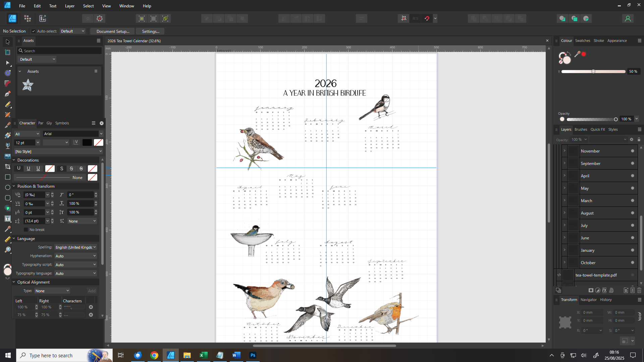Select the Frame Text tool
644x362 pixels.
point(7,219)
